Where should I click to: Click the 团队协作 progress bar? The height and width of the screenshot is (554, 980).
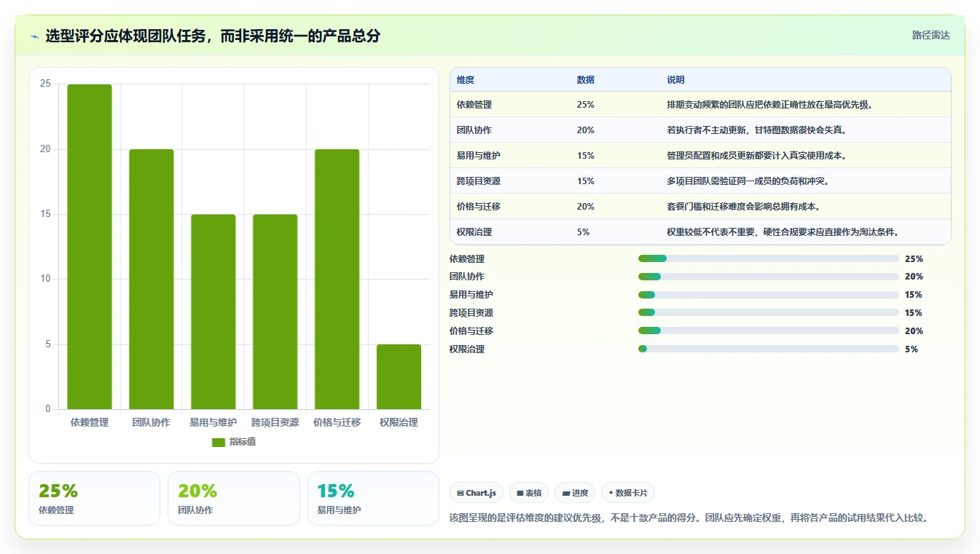pos(769,277)
